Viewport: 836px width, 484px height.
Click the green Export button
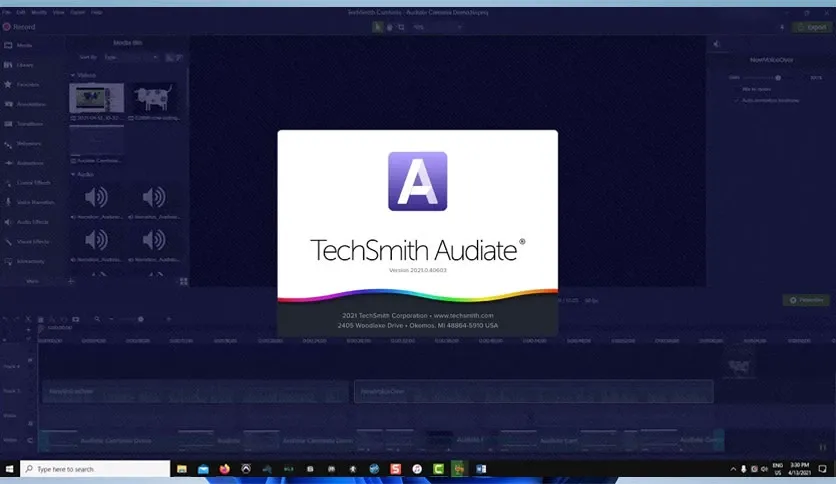(811, 27)
